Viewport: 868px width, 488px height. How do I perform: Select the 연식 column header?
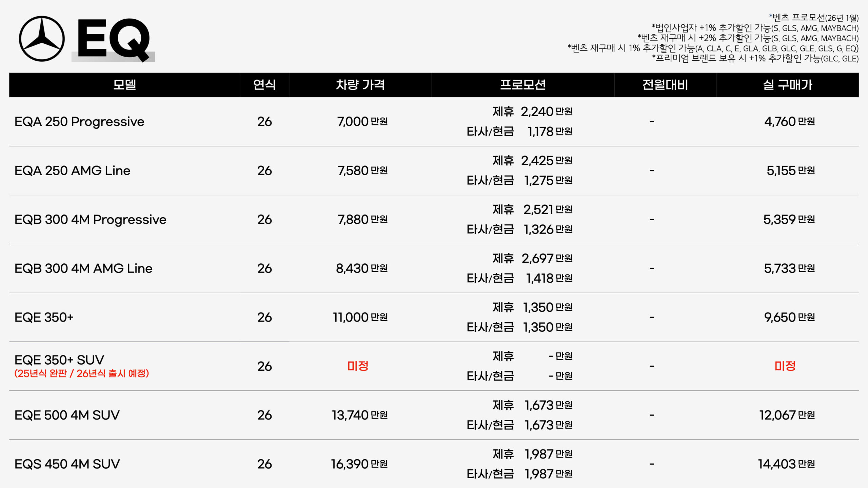tap(264, 85)
